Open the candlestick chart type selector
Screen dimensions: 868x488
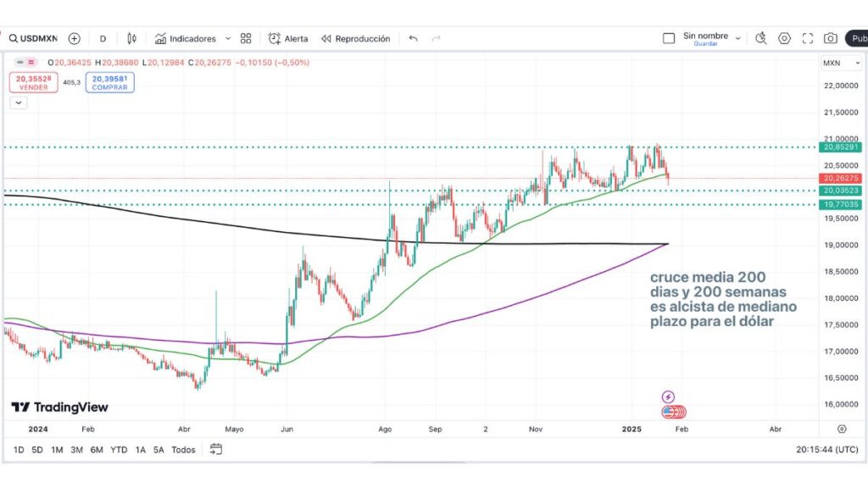(x=131, y=38)
